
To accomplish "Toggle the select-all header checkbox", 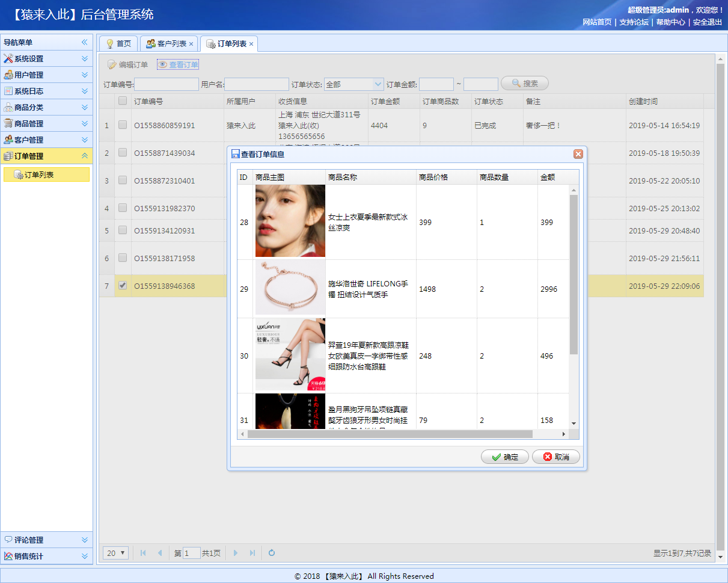I will (123, 101).
